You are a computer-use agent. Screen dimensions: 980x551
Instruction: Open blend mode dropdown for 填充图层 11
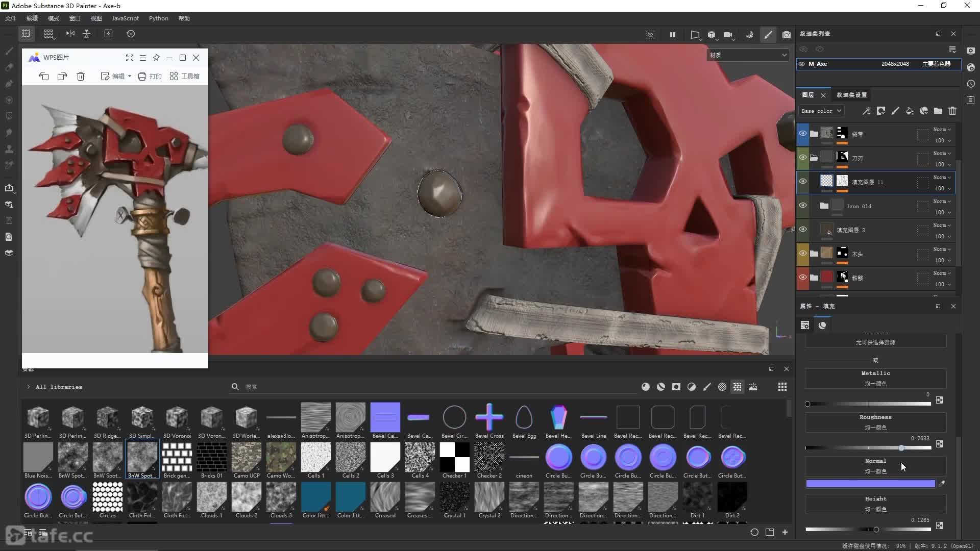[942, 178]
